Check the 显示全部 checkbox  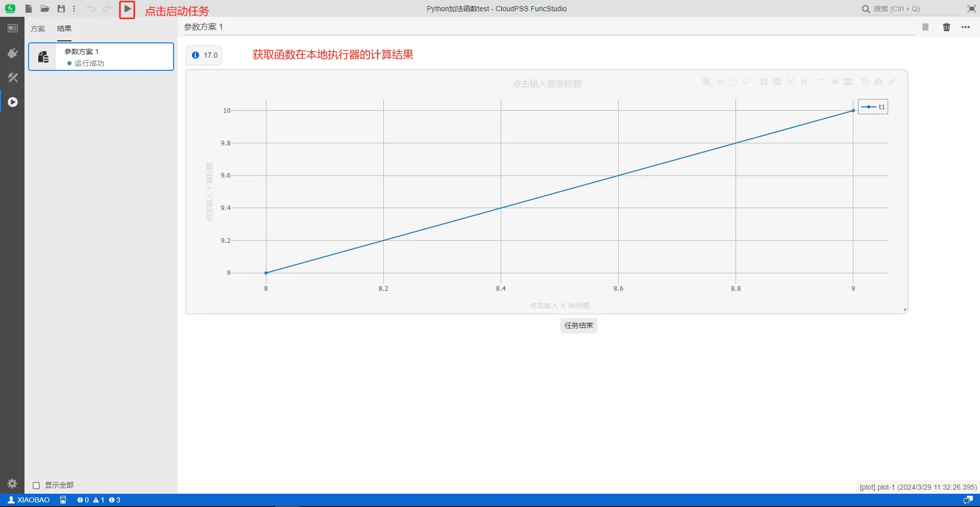[x=36, y=486]
